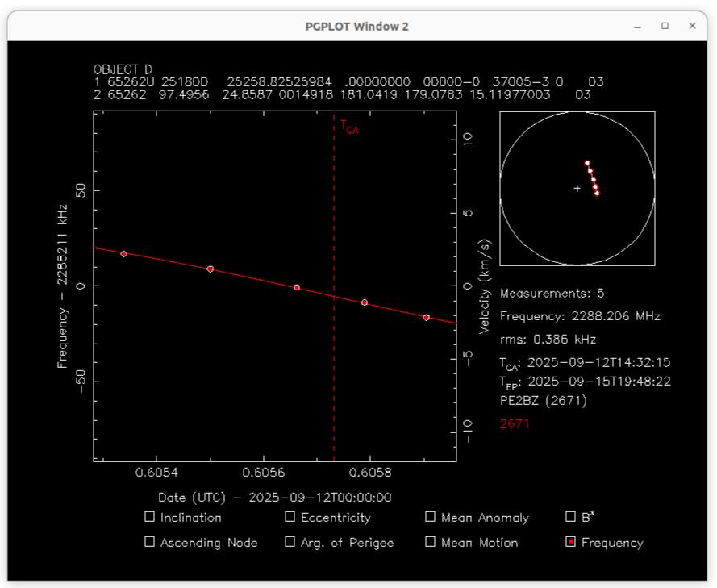The image size is (717, 588).
Task: Enable the Mean Motion checkbox
Action: [430, 542]
